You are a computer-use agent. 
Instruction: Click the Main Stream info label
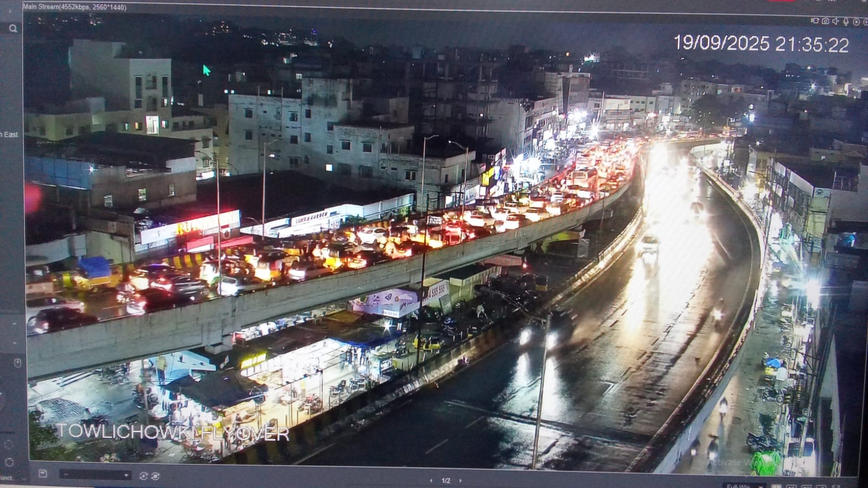tap(74, 7)
